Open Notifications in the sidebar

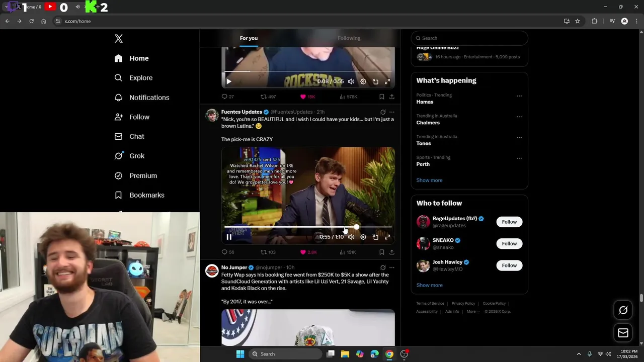coord(141,98)
